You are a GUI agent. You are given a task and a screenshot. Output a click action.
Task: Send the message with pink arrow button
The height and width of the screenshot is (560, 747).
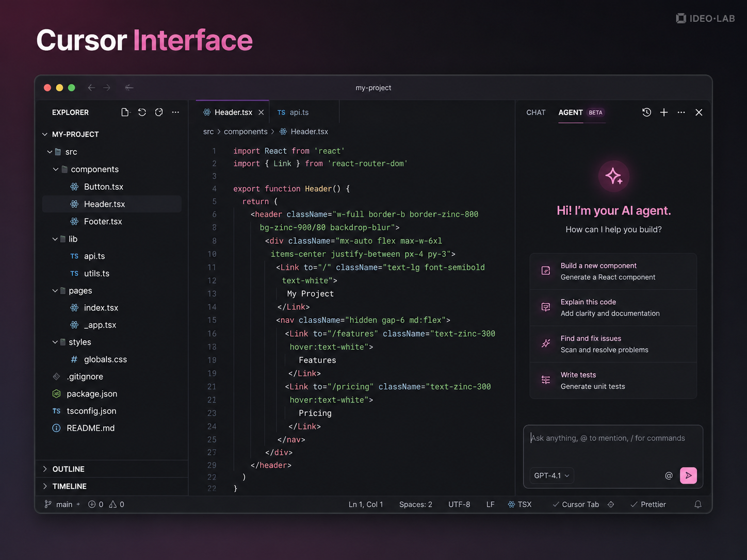[688, 475]
